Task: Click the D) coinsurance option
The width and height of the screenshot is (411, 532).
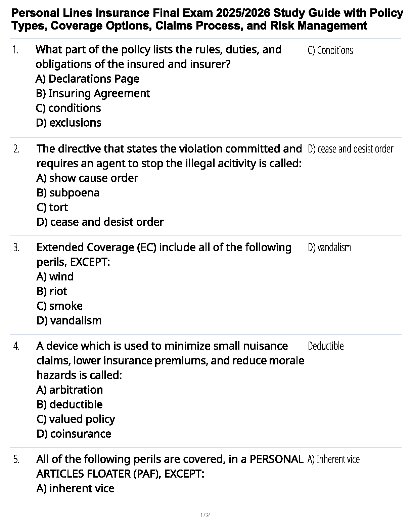Action: [x=74, y=434]
